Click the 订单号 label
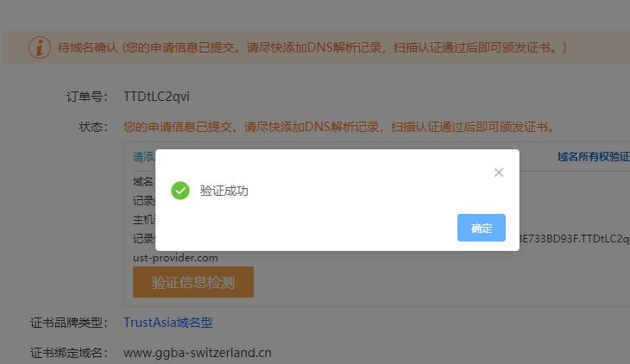 pyautogui.click(x=87, y=97)
